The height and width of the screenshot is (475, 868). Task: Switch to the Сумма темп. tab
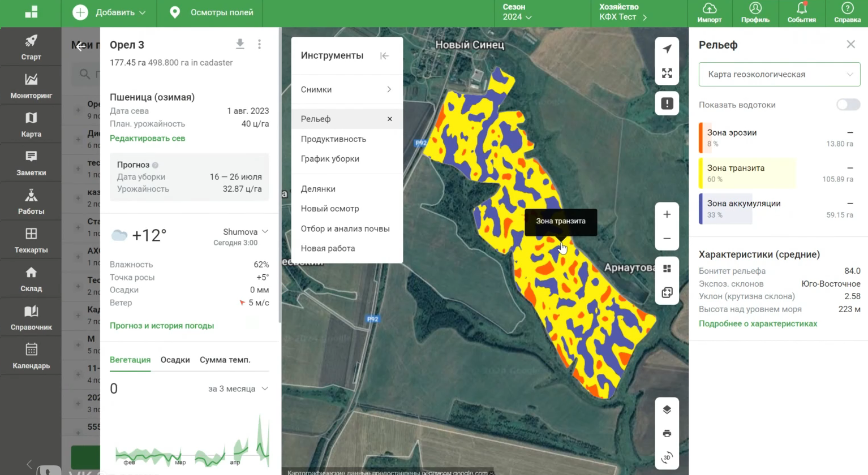coord(225,360)
